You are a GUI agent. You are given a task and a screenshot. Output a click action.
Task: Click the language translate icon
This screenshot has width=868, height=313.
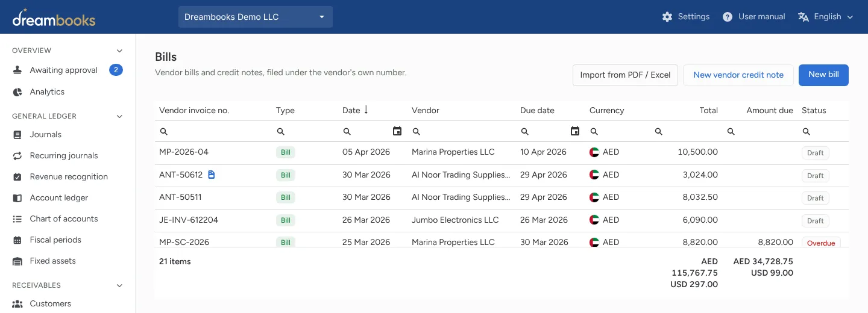pyautogui.click(x=803, y=17)
